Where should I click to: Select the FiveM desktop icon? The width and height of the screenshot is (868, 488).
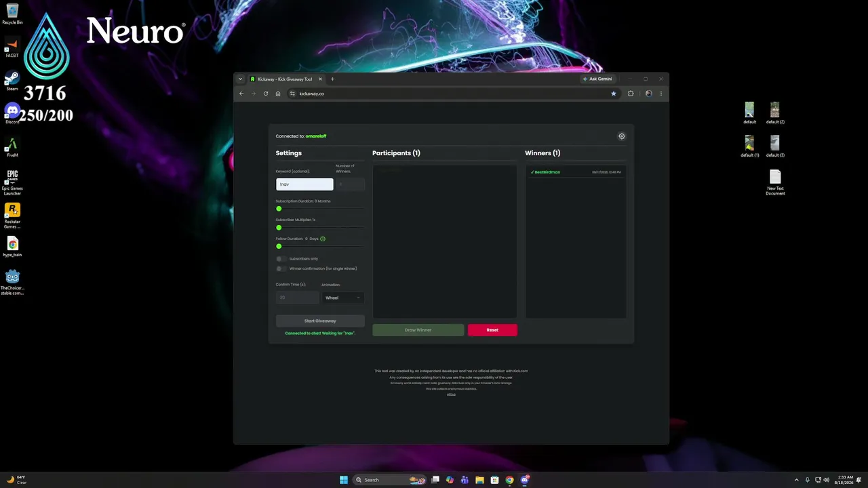click(12, 147)
